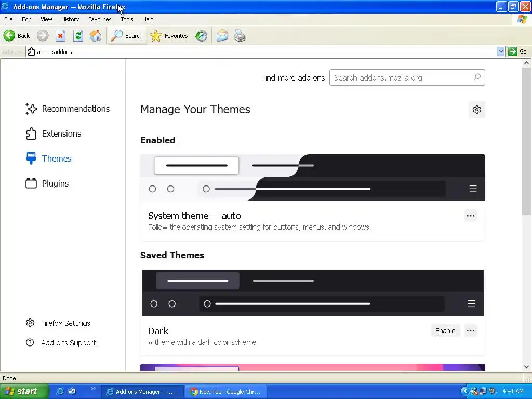
Task: Open the Windows start menu
Action: click(x=24, y=392)
